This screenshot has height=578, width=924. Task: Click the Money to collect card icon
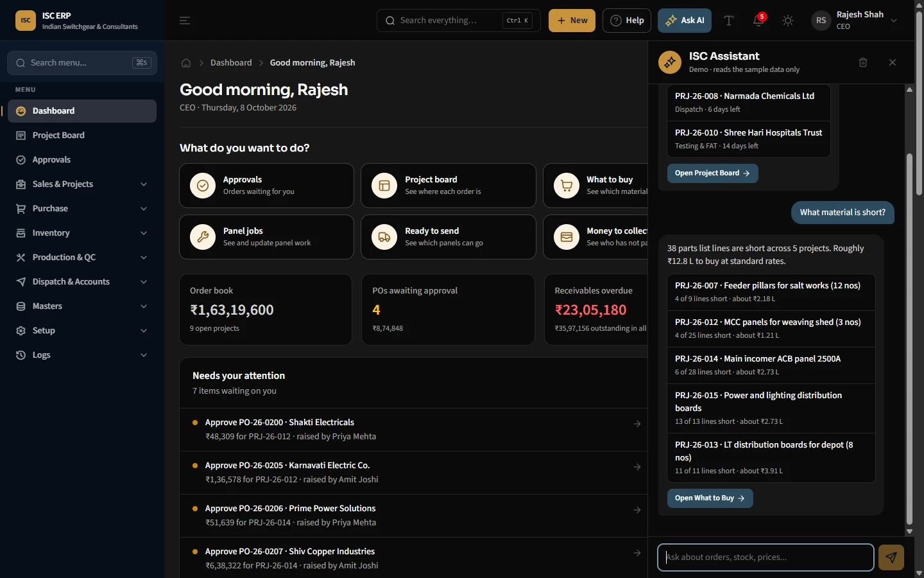tap(567, 237)
